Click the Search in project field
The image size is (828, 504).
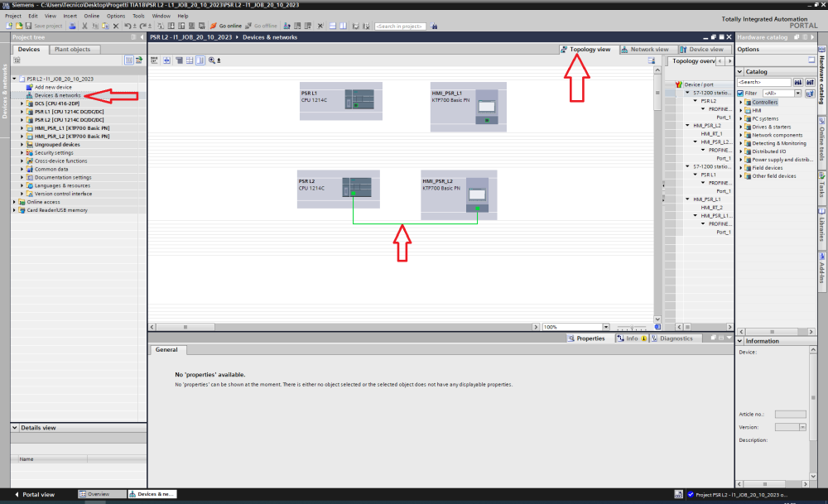tap(400, 26)
